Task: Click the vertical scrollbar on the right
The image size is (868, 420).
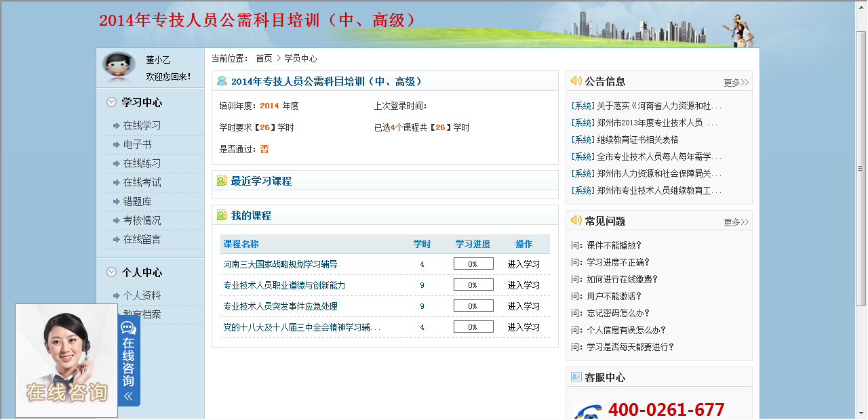Action: 861,169
